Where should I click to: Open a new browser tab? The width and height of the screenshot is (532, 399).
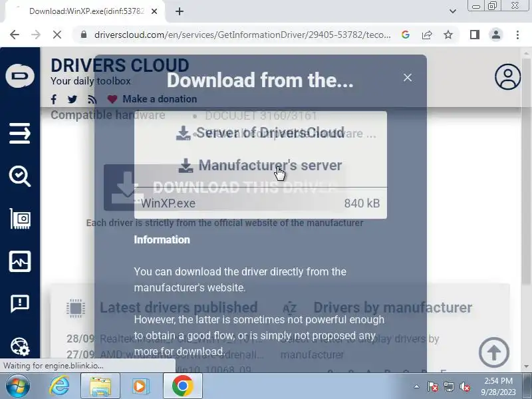pos(180,11)
